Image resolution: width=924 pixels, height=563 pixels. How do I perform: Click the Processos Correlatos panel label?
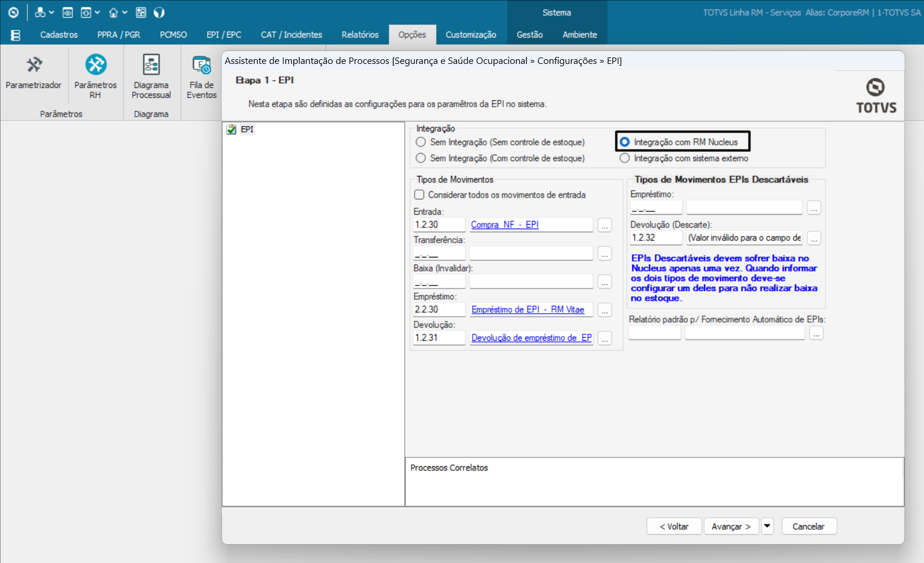(449, 467)
